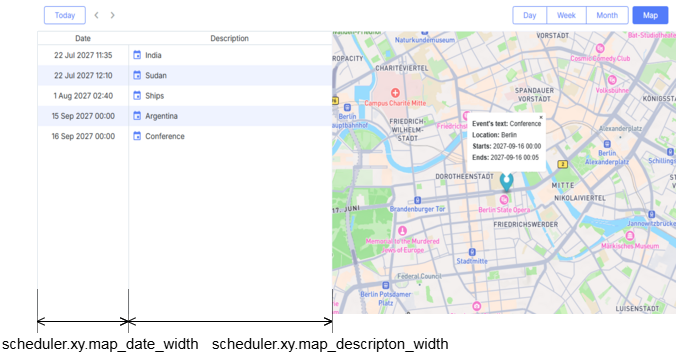Click the NIKOLAIVIERTEL district label
676x360 pixels.
(x=580, y=198)
